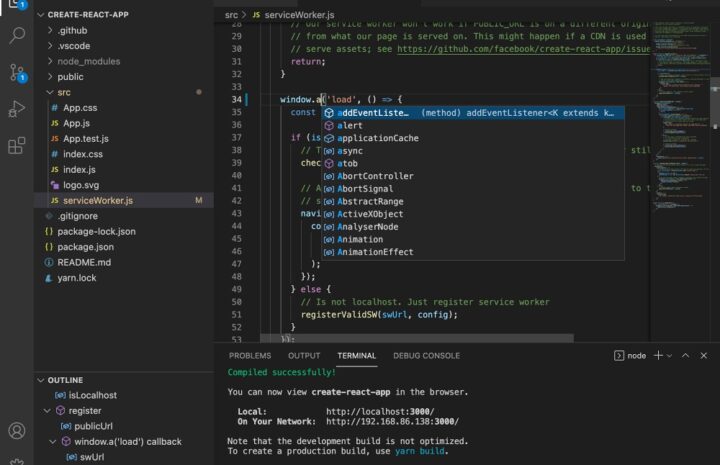The width and height of the screenshot is (720, 465).
Task: Open the Extensions view
Action: pyautogui.click(x=17, y=146)
